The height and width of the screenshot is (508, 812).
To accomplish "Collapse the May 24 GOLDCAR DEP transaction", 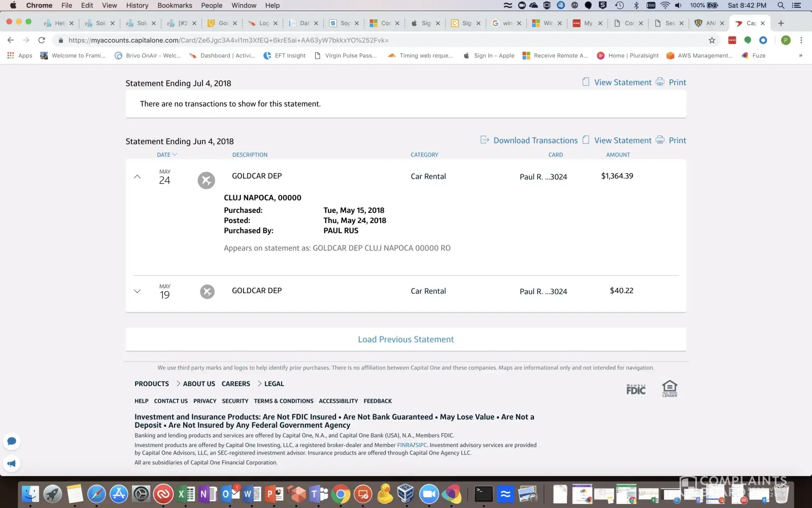I will pyautogui.click(x=137, y=177).
